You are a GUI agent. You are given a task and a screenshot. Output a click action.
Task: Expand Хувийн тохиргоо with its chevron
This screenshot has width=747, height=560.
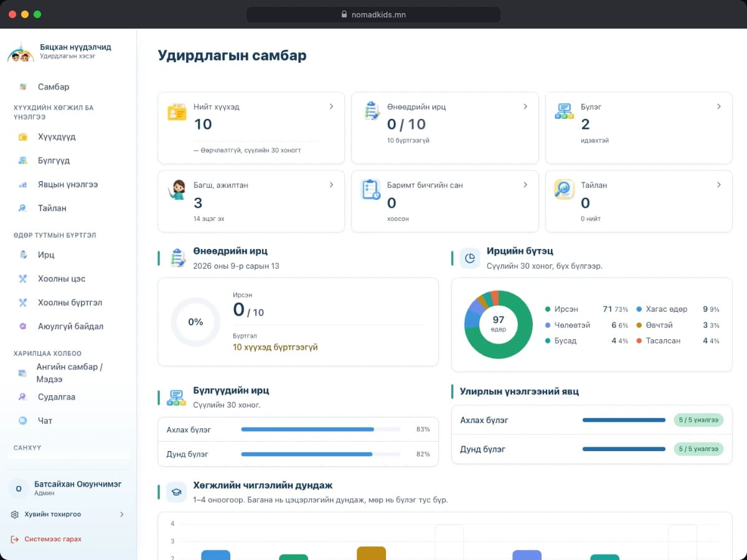click(x=121, y=515)
